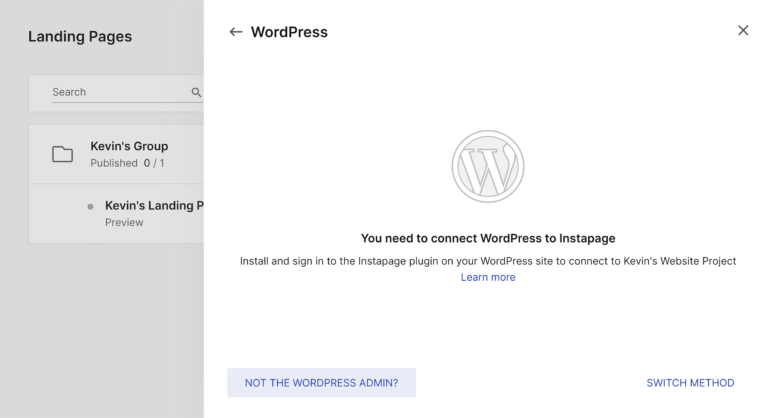
Task: Click the WordPress logo
Action: (x=488, y=167)
